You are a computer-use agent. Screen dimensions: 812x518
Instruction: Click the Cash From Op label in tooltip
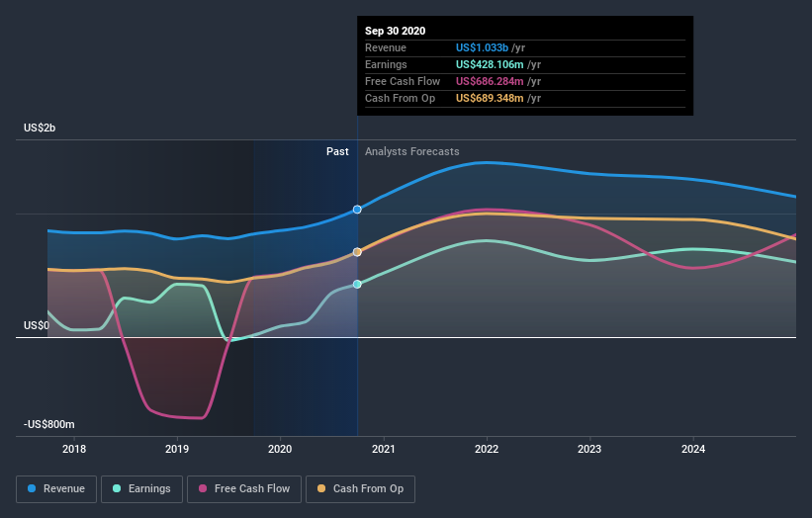point(400,98)
